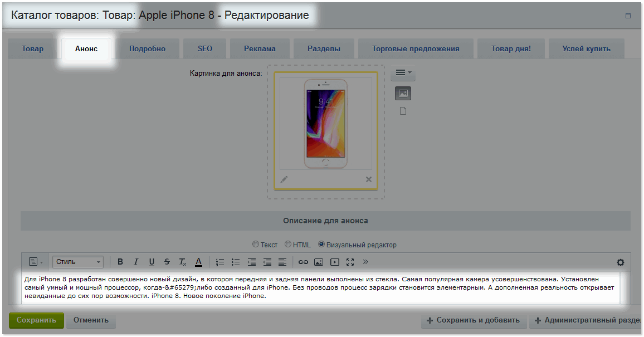Decrease indent of paragraph
This screenshot has width=644, height=337.
click(267, 262)
